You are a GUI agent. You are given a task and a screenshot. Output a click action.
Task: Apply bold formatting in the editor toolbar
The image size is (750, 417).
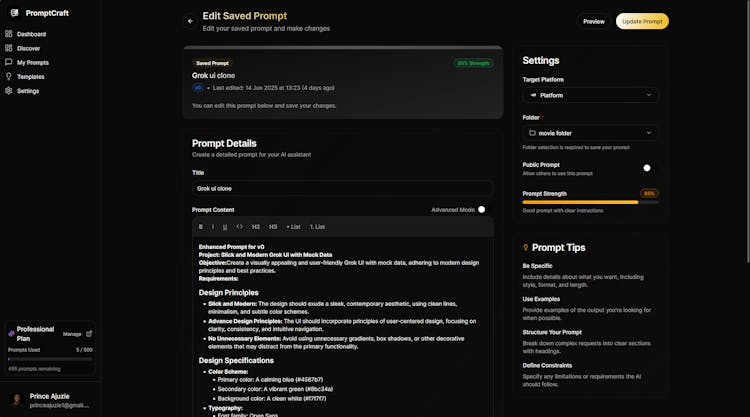point(201,227)
